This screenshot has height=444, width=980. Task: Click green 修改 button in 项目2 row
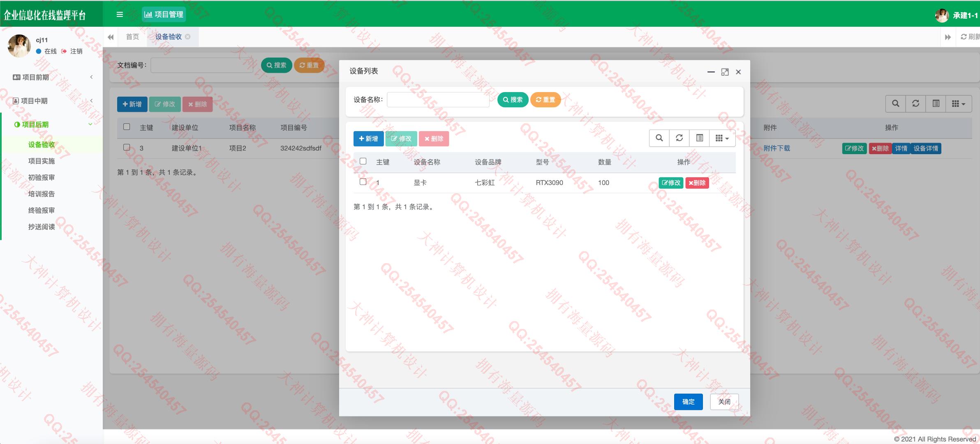click(x=854, y=148)
